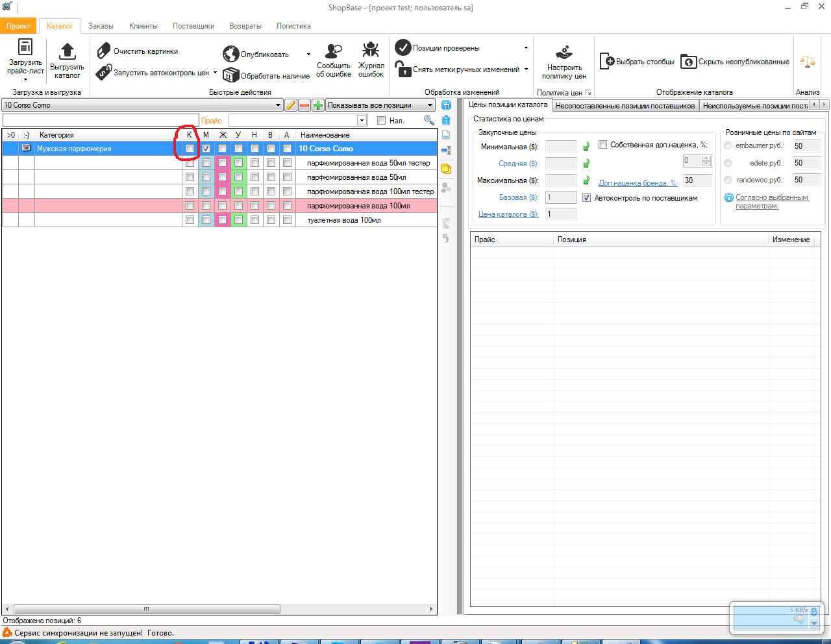Click the Опубликовать globe icon
Image resolution: width=831 pixels, height=644 pixels.
tap(230, 54)
